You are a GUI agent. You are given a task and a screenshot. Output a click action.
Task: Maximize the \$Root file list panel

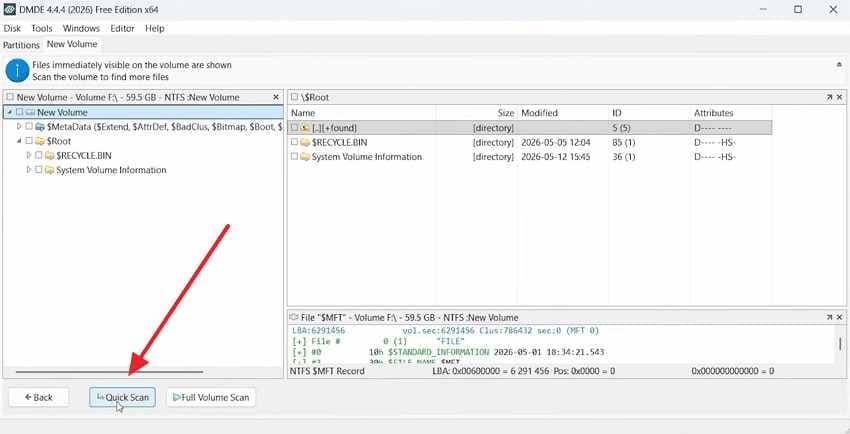pos(829,97)
